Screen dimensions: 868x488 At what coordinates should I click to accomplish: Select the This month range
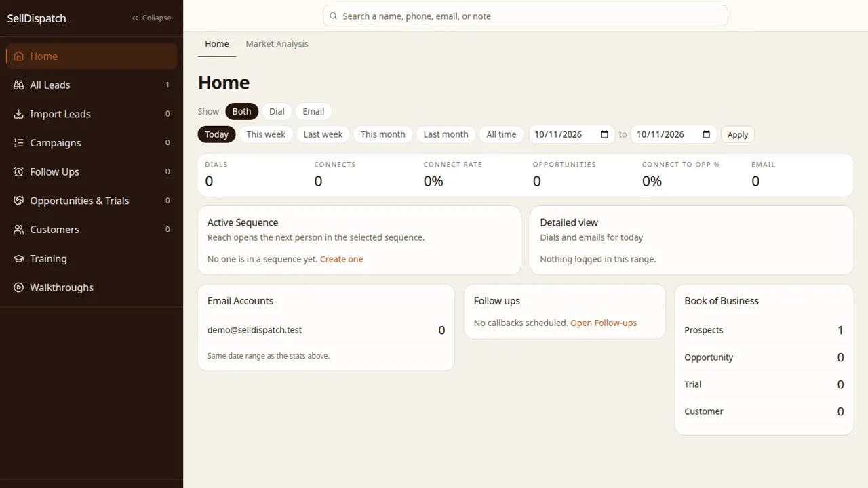[x=383, y=134]
